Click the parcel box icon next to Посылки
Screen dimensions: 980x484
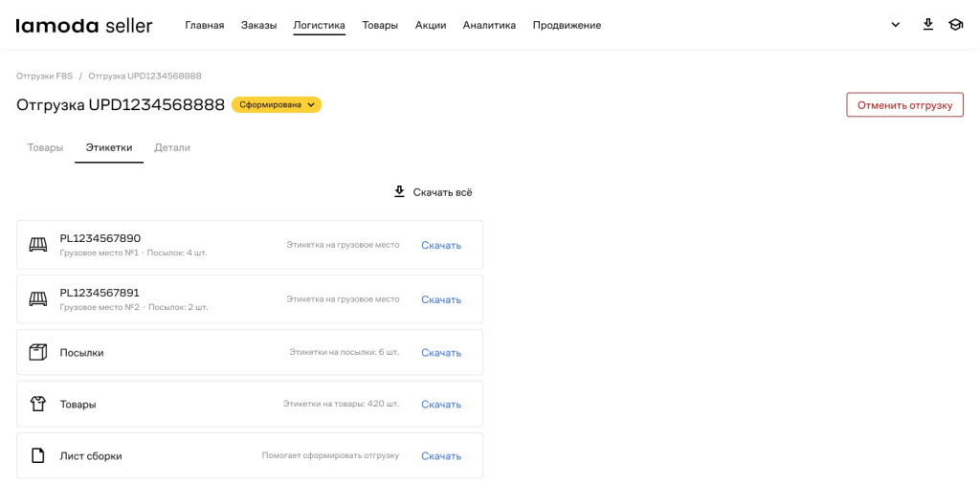click(38, 352)
